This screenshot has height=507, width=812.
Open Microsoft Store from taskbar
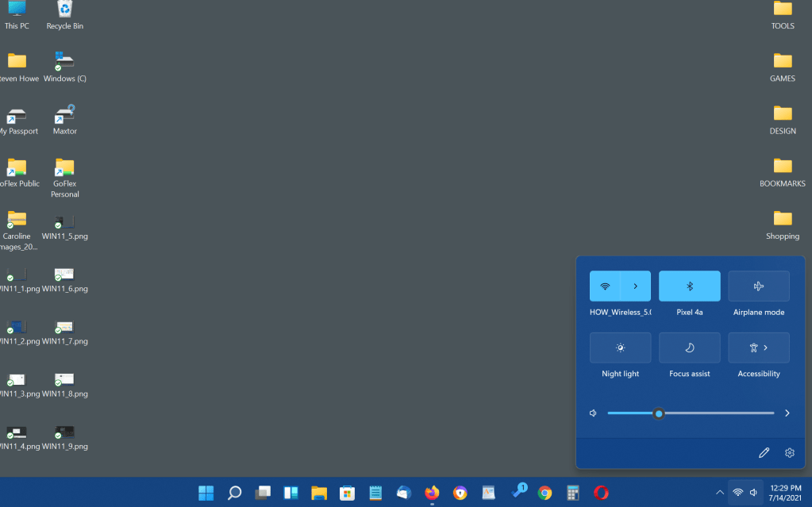[347, 493]
